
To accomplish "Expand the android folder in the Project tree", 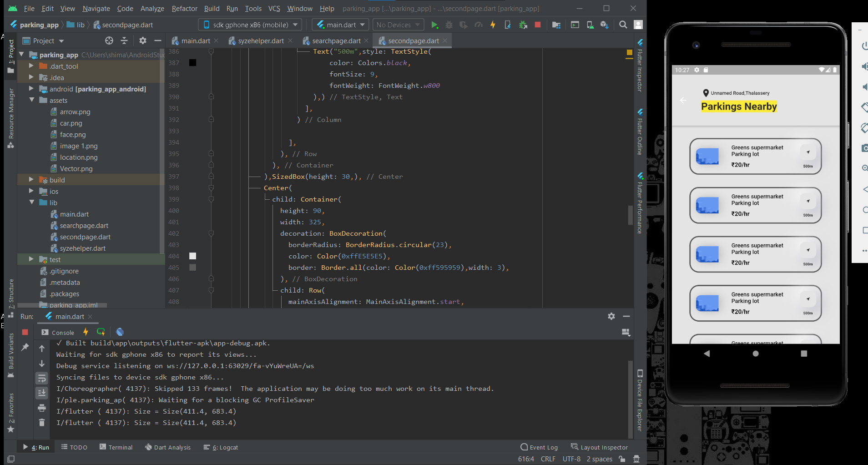I will click(30, 89).
